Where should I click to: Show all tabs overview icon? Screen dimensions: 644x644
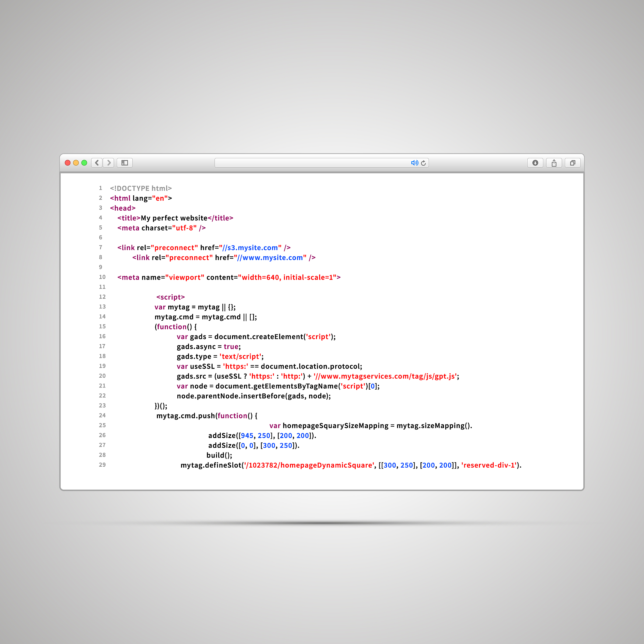(x=572, y=163)
